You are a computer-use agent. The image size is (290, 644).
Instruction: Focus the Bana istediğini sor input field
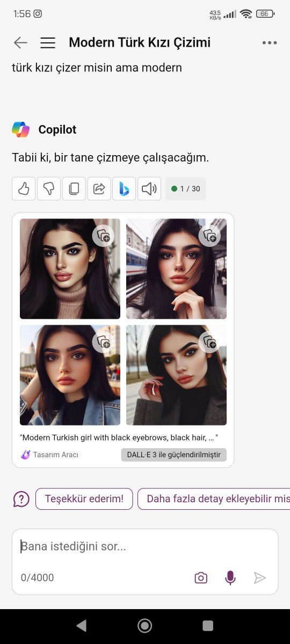[145, 547]
